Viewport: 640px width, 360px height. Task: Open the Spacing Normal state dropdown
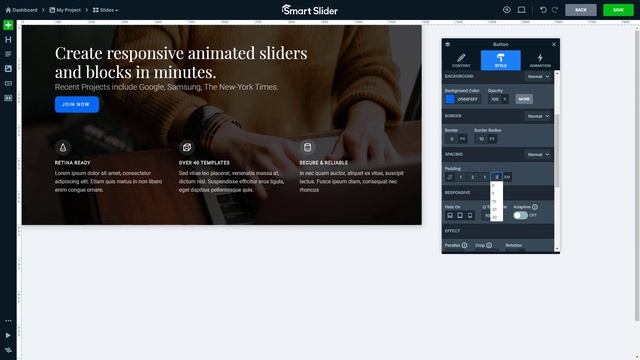click(538, 155)
